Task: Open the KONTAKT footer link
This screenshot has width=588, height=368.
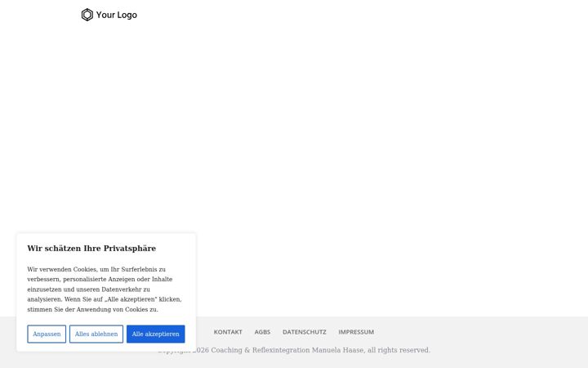Action: (228, 332)
